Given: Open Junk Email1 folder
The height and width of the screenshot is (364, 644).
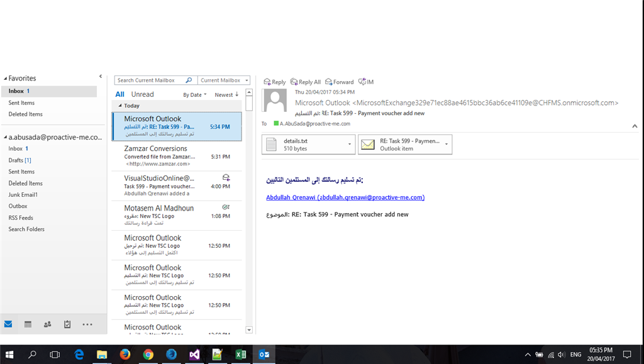Looking at the screenshot, I should [x=23, y=195].
